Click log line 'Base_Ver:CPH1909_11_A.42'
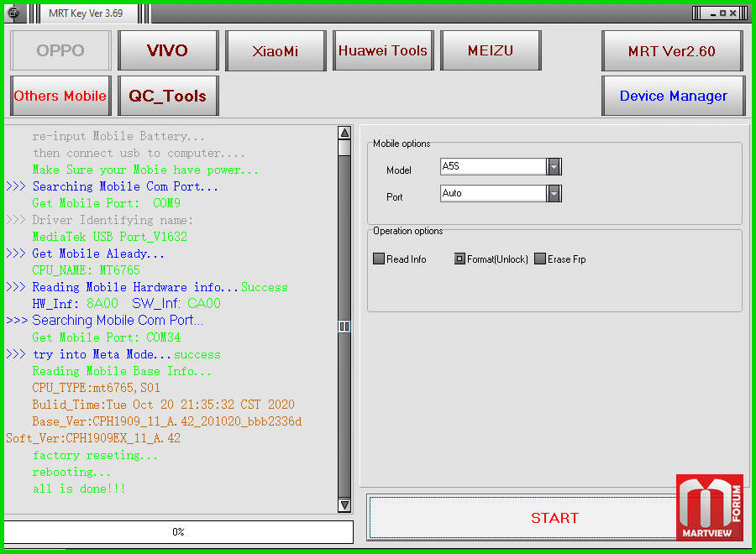 [167, 421]
